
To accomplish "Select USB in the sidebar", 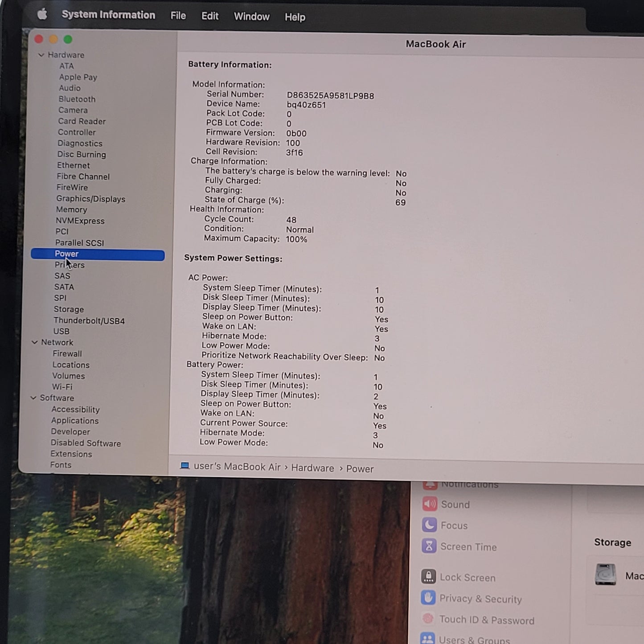I will [x=62, y=332].
